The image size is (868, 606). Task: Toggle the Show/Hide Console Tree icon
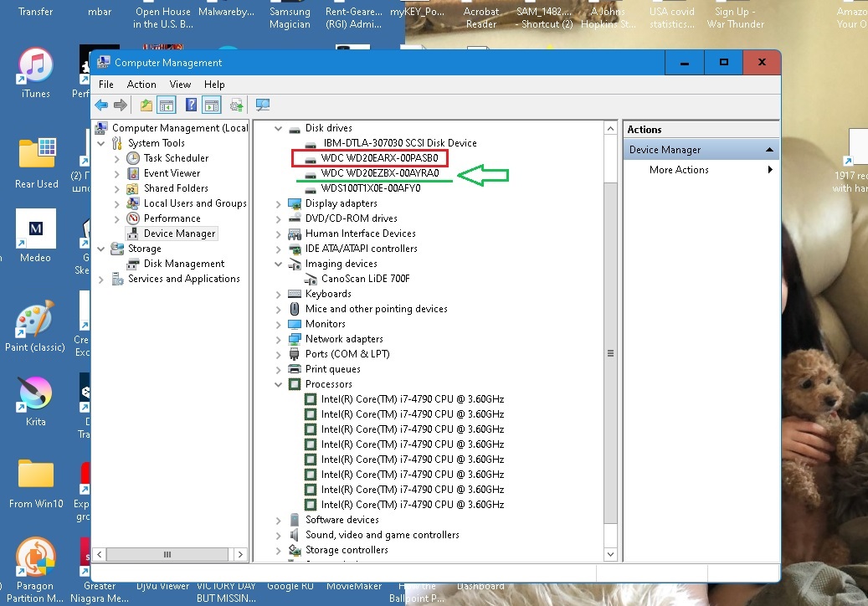coord(167,105)
